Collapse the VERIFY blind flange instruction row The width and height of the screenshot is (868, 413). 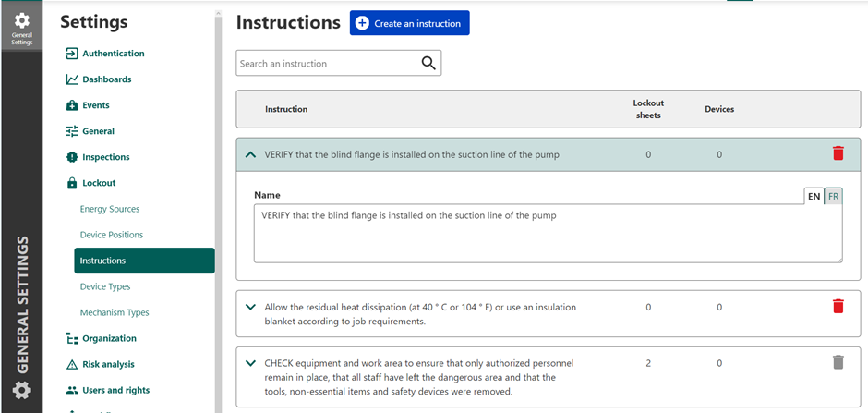[x=250, y=154]
